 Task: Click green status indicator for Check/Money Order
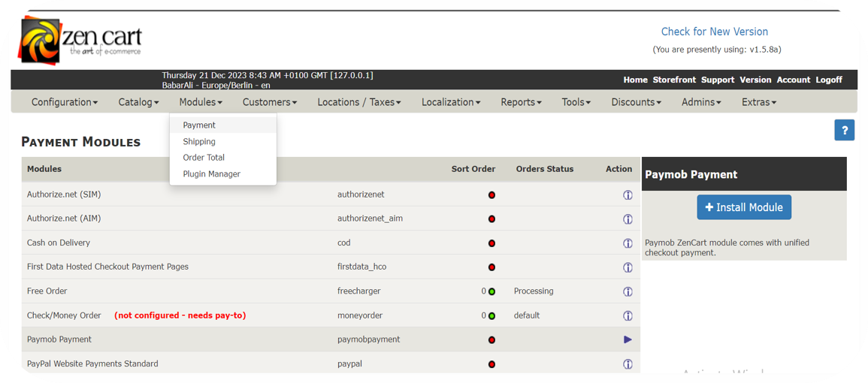491,315
